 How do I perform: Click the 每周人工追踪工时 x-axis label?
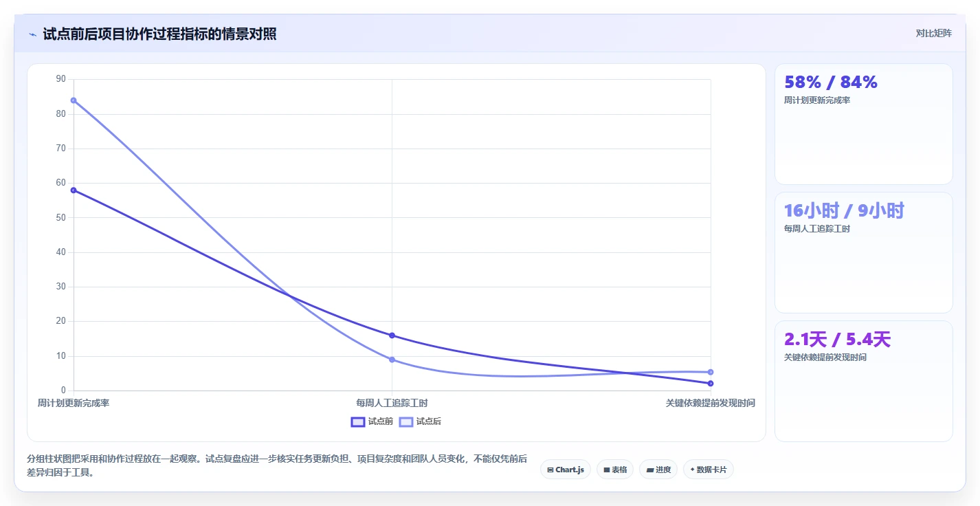pos(392,403)
